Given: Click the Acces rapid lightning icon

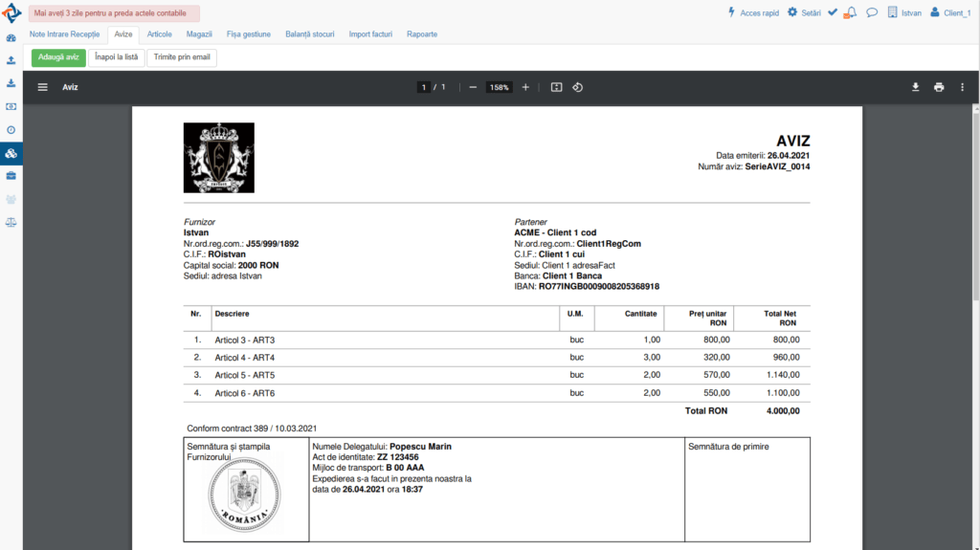Looking at the screenshot, I should (731, 11).
